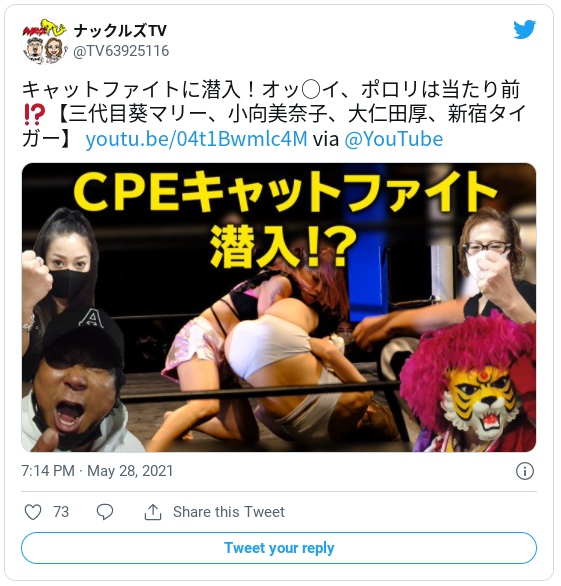Image resolution: width=561 pixels, height=586 pixels.
Task: Click the Twitter bird logo
Action: 524,29
